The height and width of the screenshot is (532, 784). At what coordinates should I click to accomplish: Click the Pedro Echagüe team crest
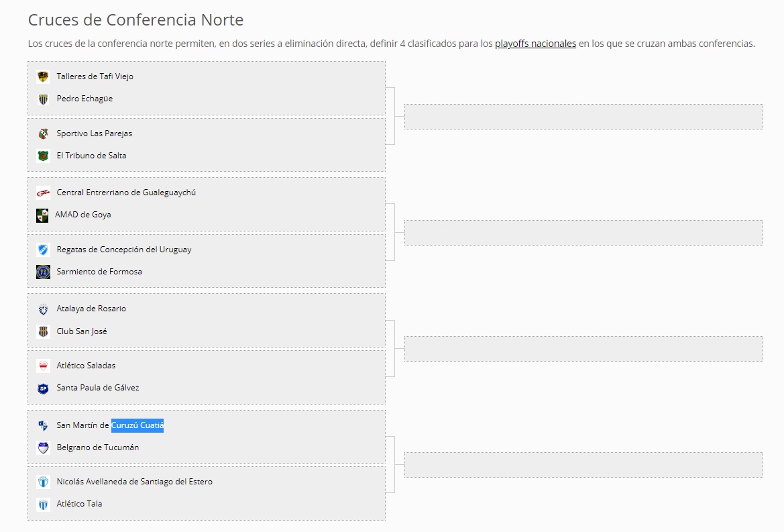tap(43, 99)
